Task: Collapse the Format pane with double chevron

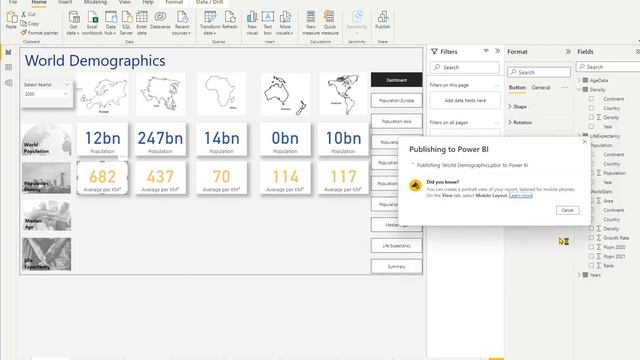Action: (x=568, y=51)
